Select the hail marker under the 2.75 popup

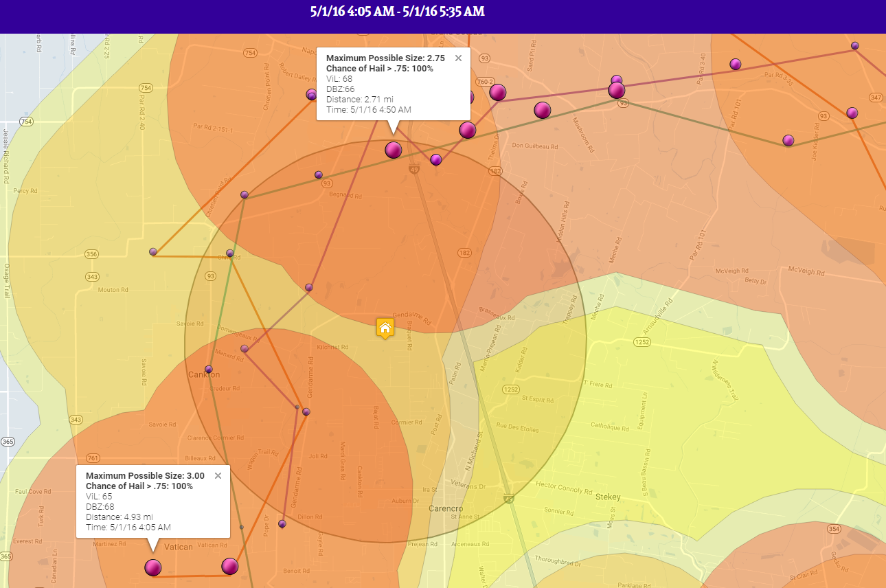pos(393,150)
